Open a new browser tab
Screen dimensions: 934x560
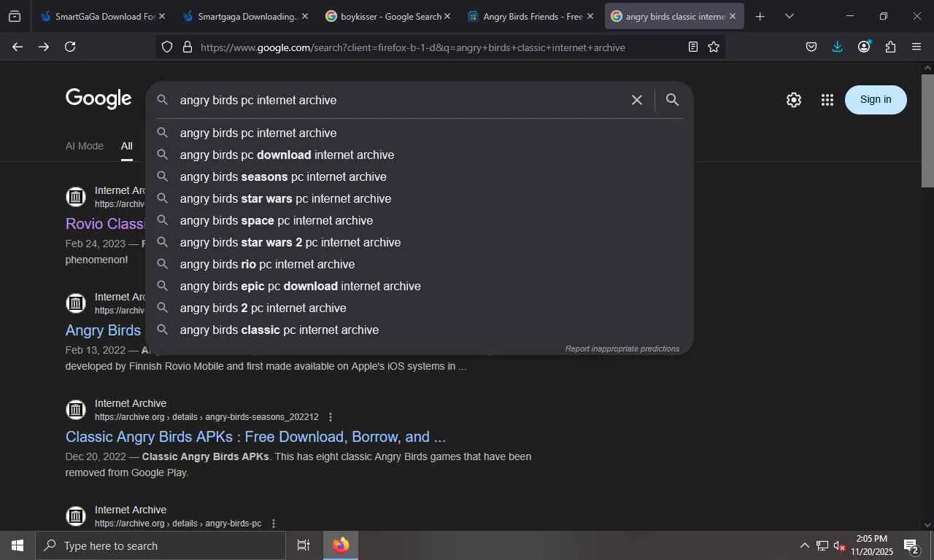(760, 16)
